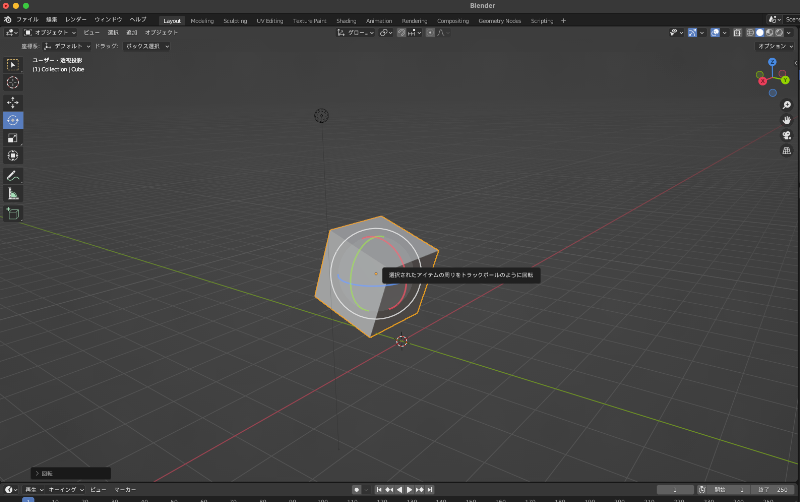Open the snapping options dropdown
Screen dimensions: 800x502
click(414, 33)
